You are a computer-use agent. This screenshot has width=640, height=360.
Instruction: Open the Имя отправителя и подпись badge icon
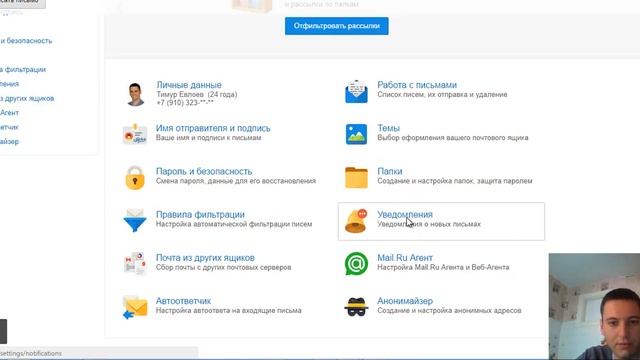[135, 134]
